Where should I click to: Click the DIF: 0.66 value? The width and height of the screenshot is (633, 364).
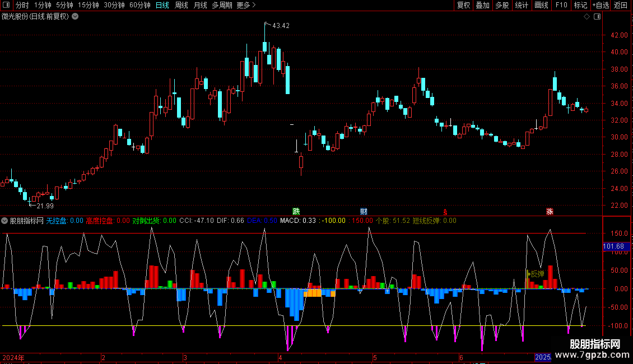tap(230, 221)
